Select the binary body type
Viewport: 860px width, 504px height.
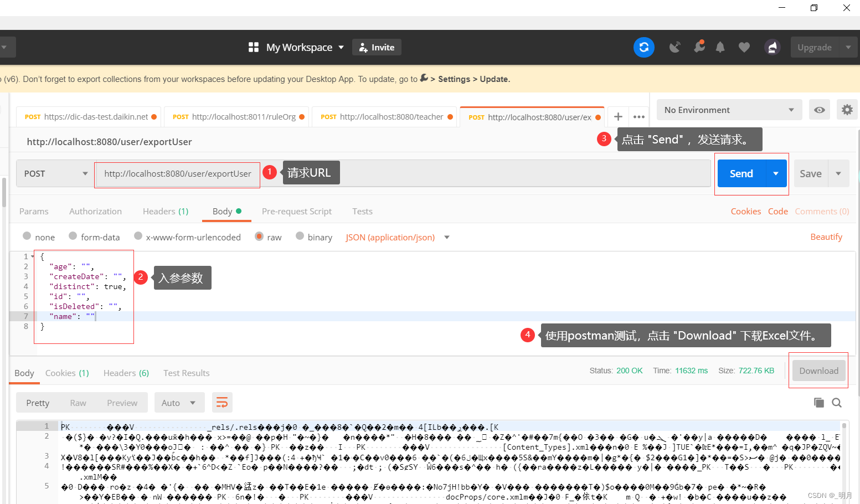300,236
